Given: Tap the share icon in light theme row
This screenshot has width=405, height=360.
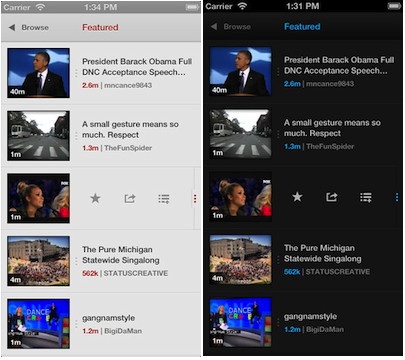Looking at the screenshot, I should point(130,199).
